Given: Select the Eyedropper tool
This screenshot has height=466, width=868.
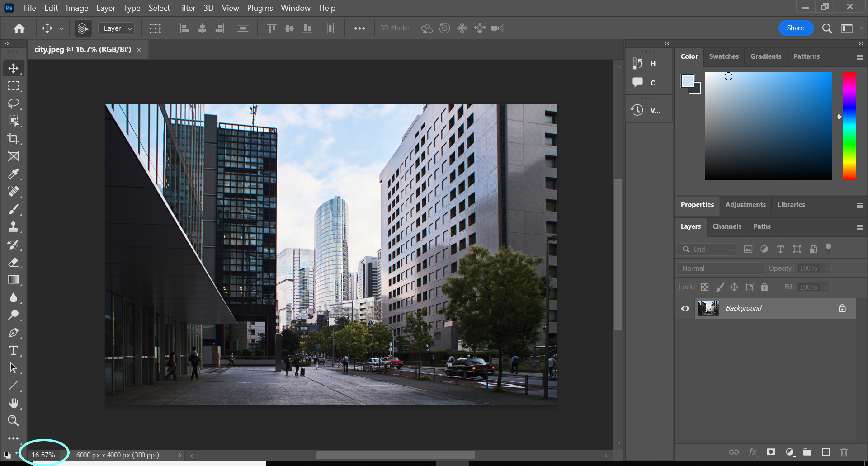Looking at the screenshot, I should [14, 174].
